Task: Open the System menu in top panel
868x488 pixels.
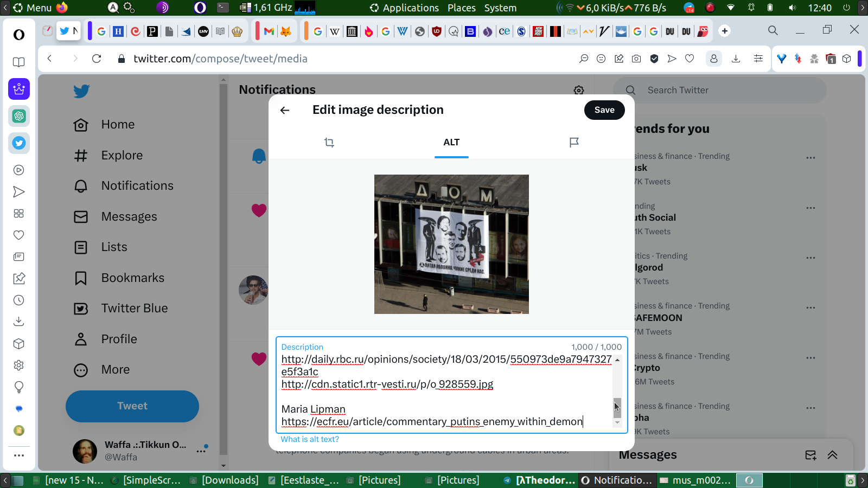Action: tap(500, 8)
